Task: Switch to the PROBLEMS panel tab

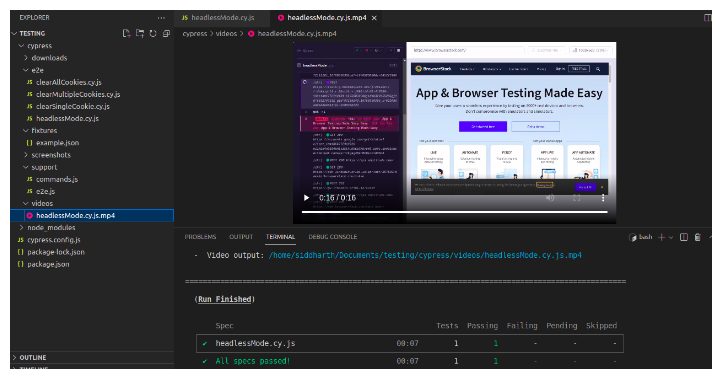Action: pos(200,237)
